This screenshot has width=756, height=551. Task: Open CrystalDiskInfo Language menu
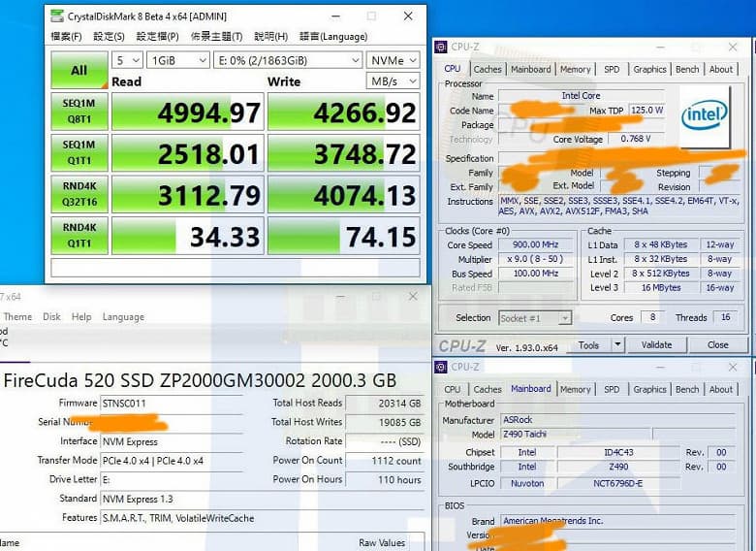click(123, 316)
